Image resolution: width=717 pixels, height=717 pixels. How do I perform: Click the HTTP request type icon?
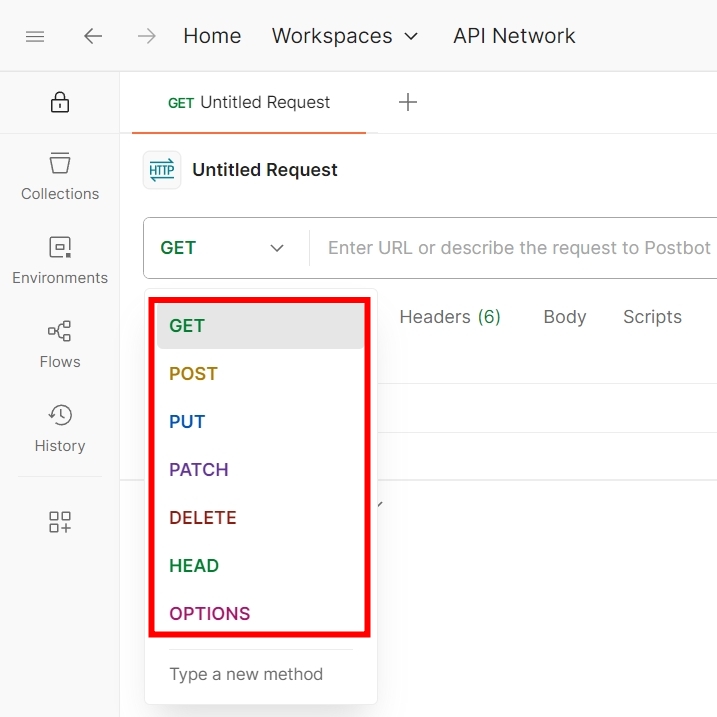162,170
